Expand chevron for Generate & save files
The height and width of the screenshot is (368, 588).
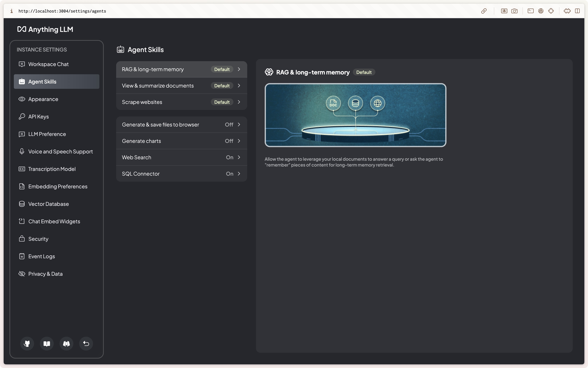pos(239,125)
